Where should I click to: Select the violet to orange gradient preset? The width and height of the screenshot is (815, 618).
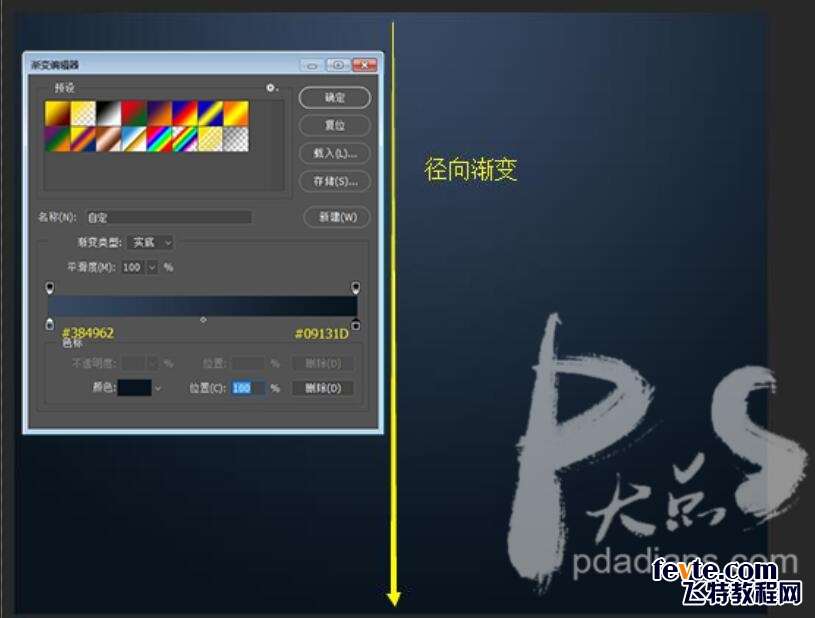160,113
